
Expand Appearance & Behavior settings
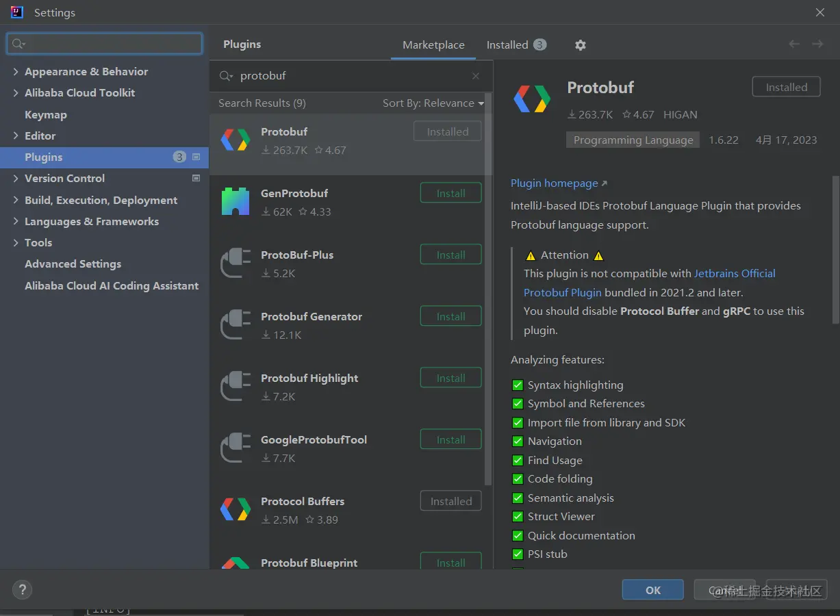click(x=16, y=71)
